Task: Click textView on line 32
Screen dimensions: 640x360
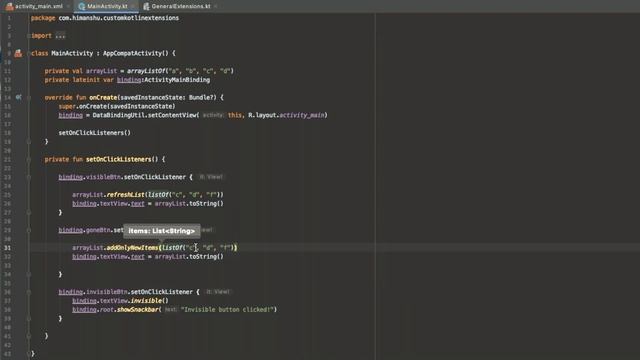Action: (x=113, y=256)
